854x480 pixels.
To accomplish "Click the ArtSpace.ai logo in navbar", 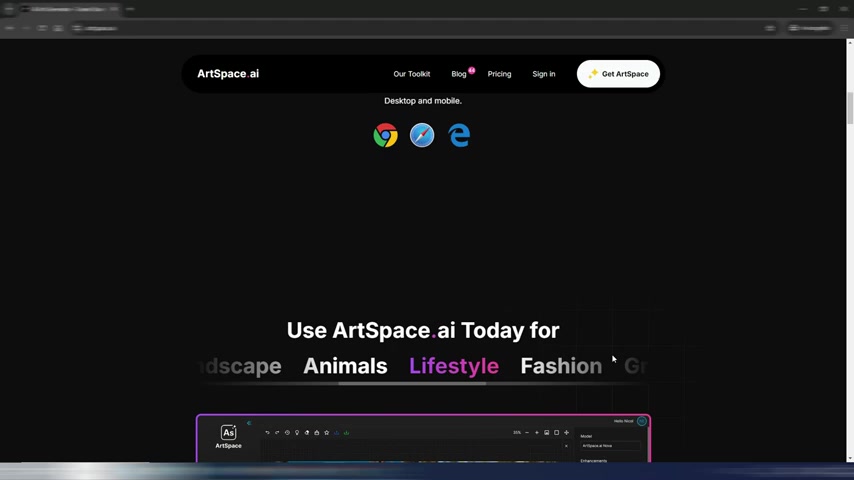I will click(x=228, y=74).
